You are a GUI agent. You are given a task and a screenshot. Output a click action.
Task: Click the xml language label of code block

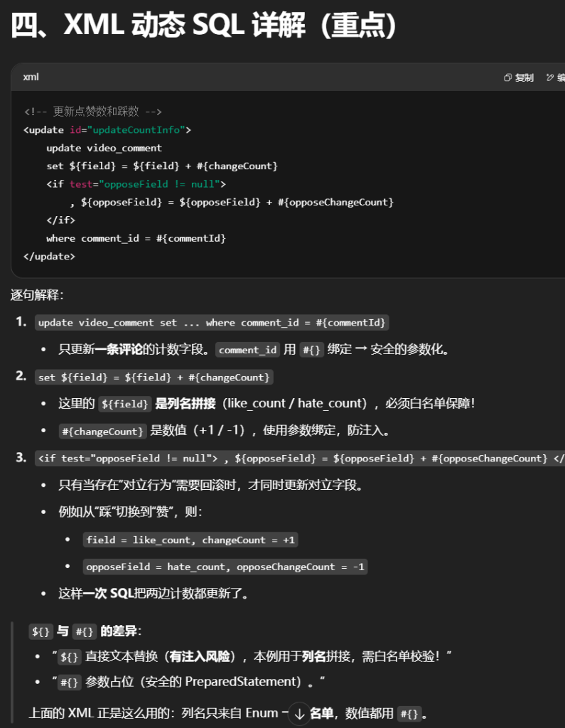coord(31,77)
